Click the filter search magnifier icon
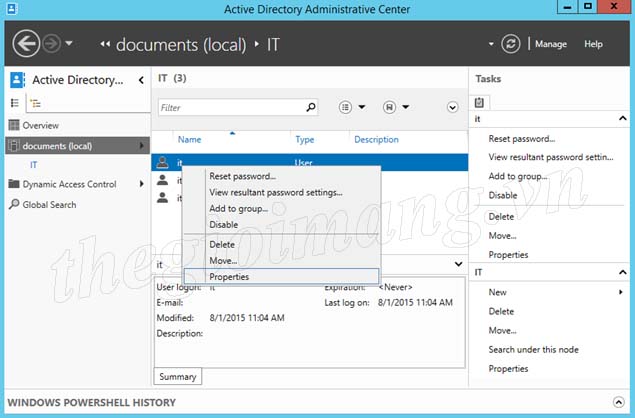This screenshot has height=418, width=635. click(x=311, y=107)
